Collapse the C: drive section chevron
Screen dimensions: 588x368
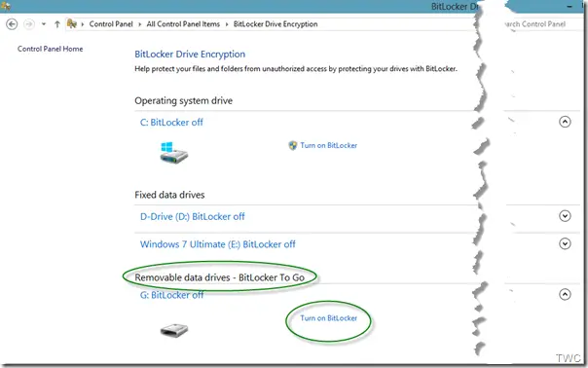[x=565, y=122]
